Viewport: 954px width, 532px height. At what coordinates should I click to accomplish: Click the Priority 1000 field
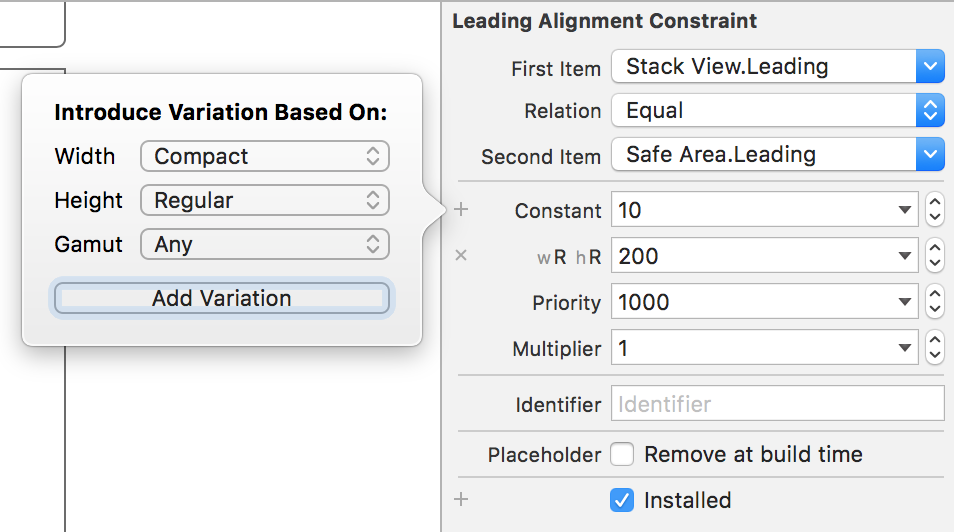click(x=755, y=302)
